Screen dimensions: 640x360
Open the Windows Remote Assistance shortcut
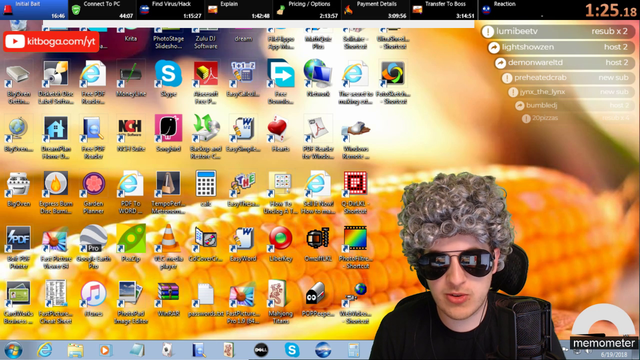coord(356,137)
